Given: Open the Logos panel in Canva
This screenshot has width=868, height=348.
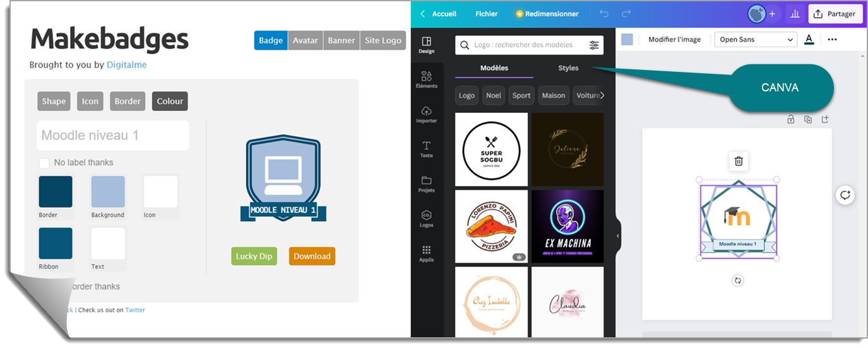Looking at the screenshot, I should tap(426, 219).
